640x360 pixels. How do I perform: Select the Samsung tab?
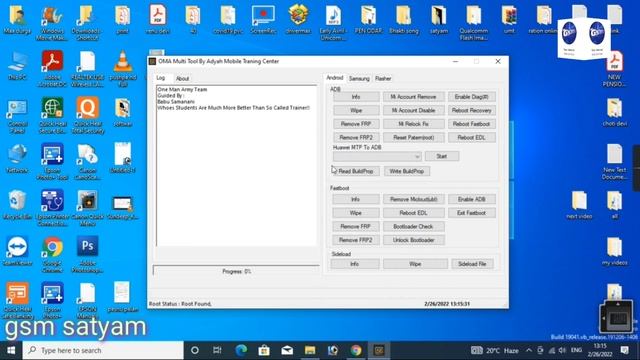click(359, 78)
